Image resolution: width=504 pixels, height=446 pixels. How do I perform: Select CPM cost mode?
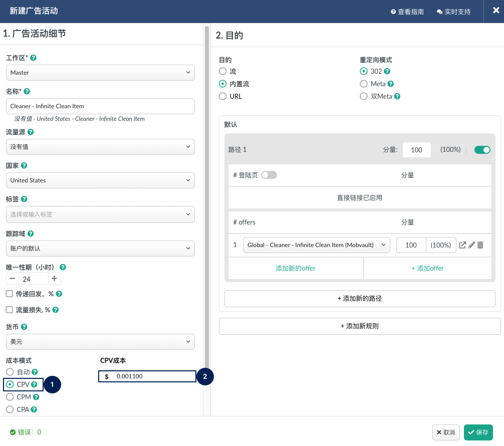point(10,397)
